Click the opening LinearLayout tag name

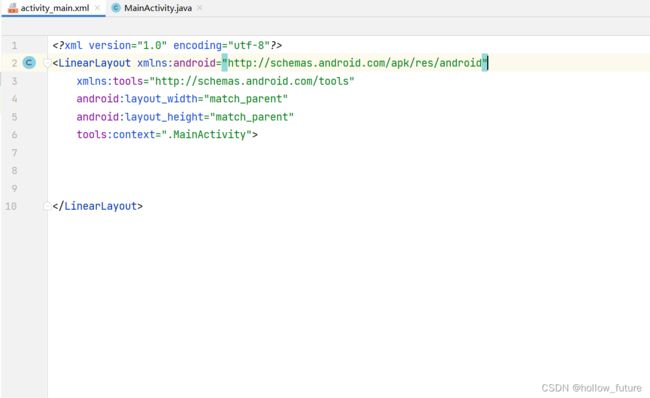pyautogui.click(x=95, y=63)
